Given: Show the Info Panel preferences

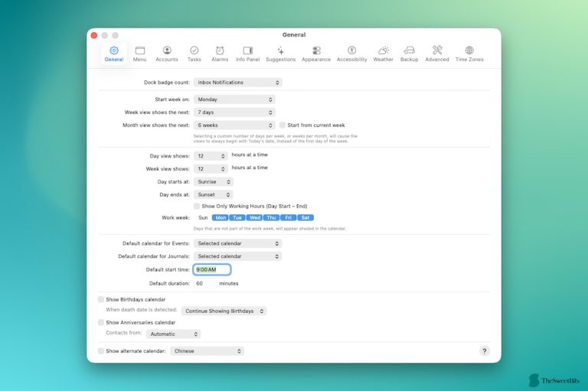Looking at the screenshot, I should tap(247, 54).
